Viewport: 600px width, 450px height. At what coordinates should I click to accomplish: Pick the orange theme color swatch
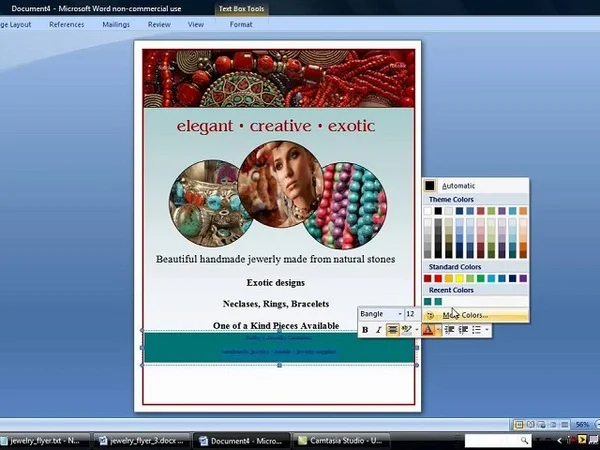(523, 211)
